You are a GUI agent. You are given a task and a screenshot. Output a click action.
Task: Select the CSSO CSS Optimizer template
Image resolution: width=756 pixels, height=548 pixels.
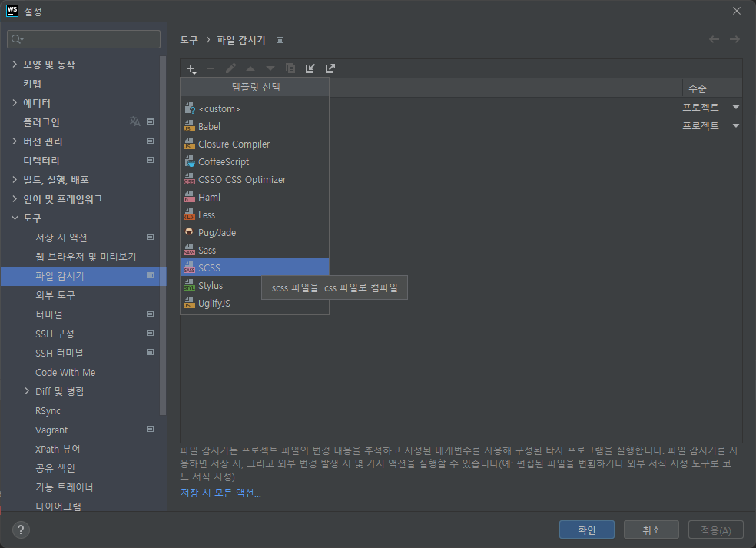(x=254, y=179)
